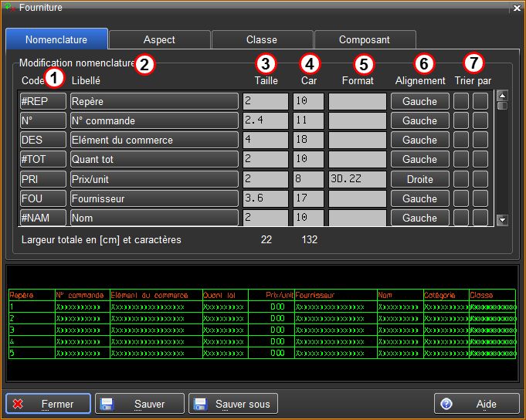Change alignment Droite on the Prix/unit row
Image resolution: width=526 pixels, height=420 pixels.
click(419, 179)
